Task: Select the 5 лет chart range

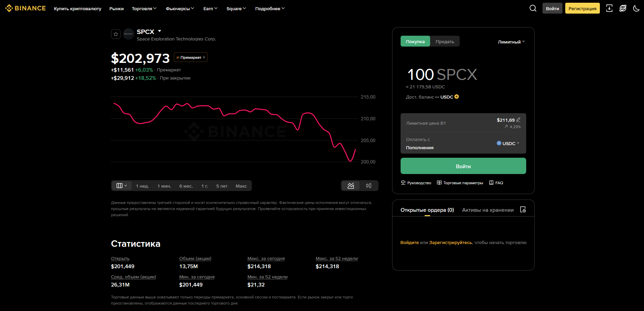Action: pos(222,186)
